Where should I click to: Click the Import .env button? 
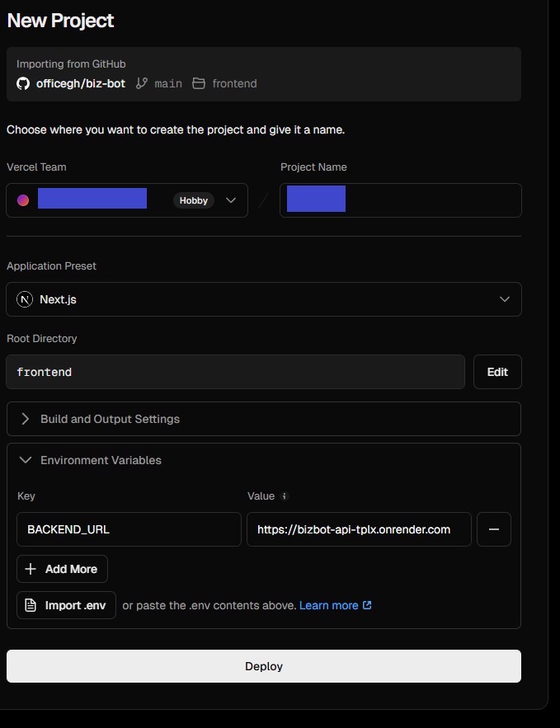[66, 605]
